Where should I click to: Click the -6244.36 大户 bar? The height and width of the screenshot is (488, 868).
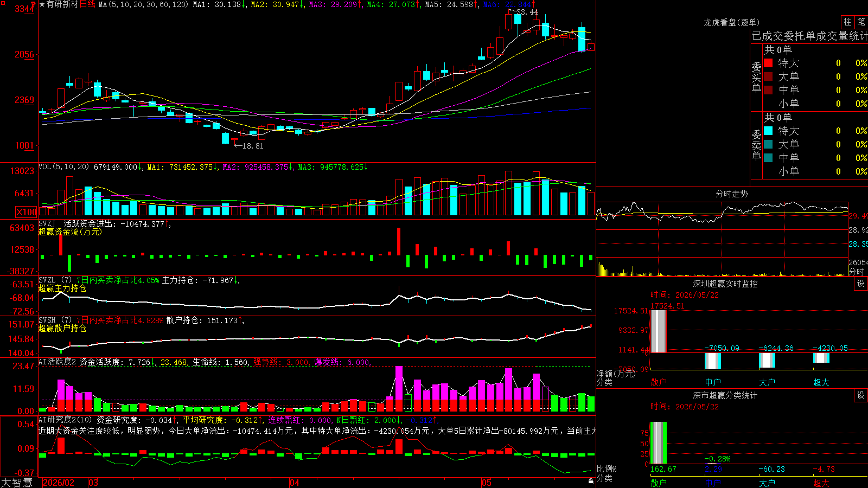[x=767, y=360]
